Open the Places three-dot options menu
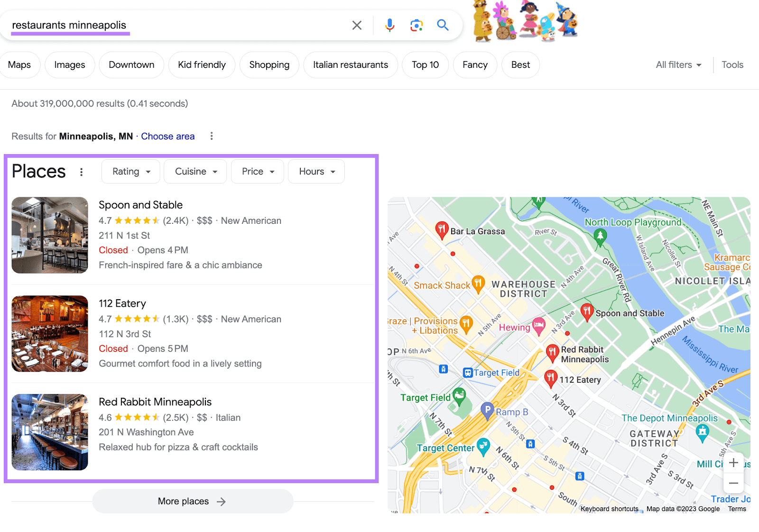Viewport: 759px width, 532px height. (x=81, y=172)
